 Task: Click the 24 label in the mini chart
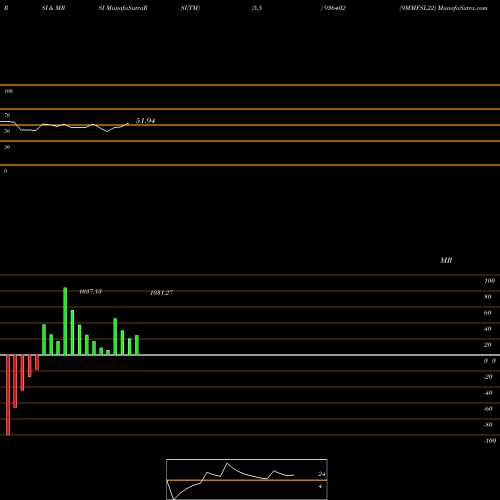click(322, 474)
